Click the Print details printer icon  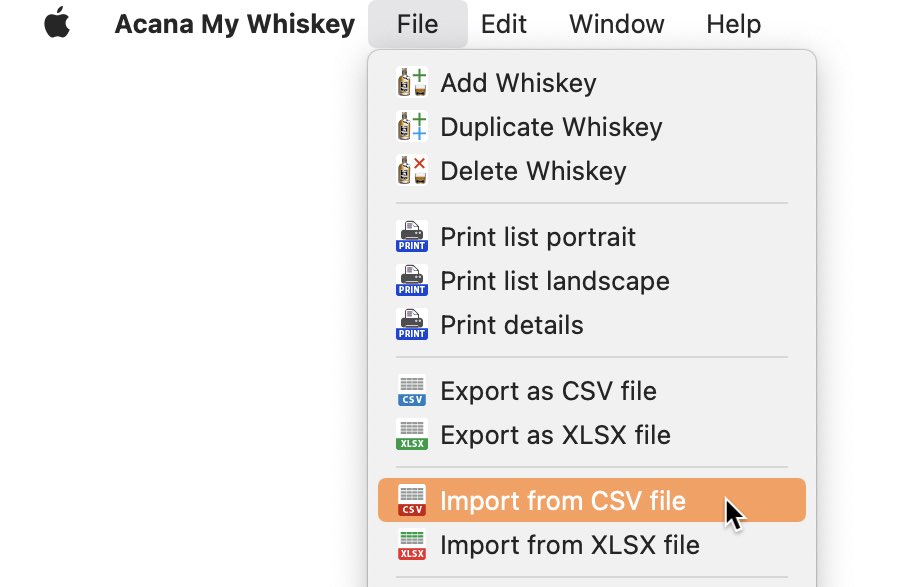411,325
